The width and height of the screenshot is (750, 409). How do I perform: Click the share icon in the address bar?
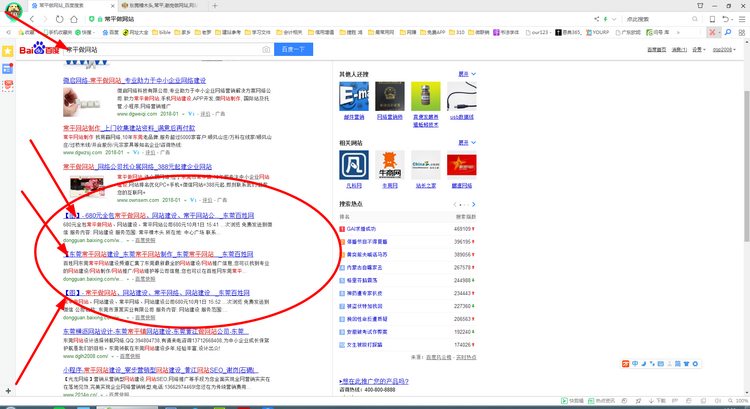click(x=596, y=19)
